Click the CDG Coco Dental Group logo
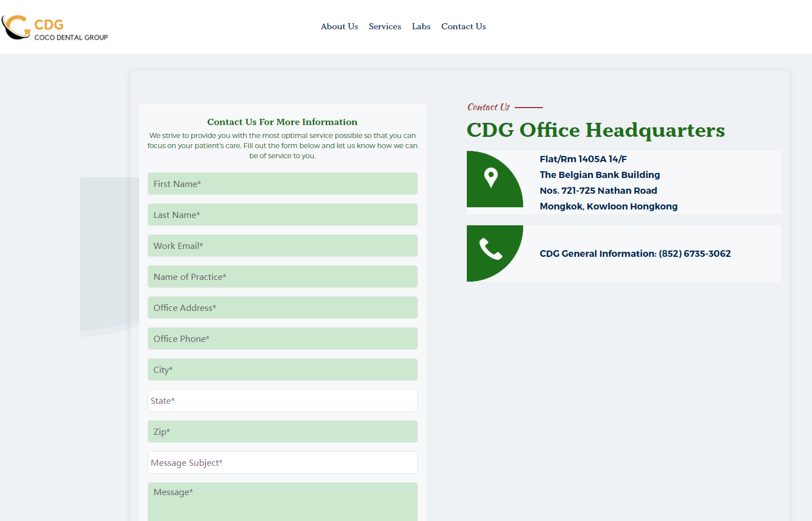This screenshot has height=521, width=812. click(55, 28)
